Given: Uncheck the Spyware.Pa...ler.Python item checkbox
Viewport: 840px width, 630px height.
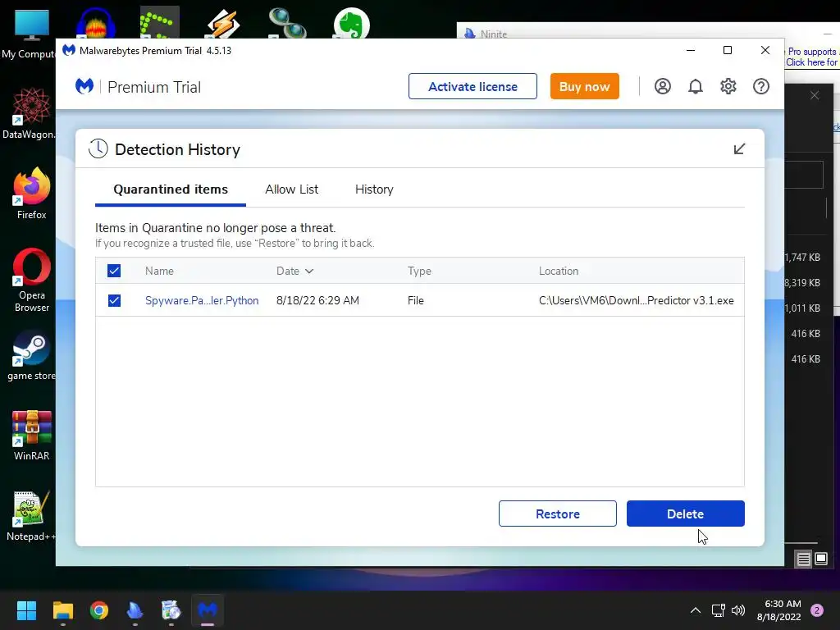Looking at the screenshot, I should point(114,300).
